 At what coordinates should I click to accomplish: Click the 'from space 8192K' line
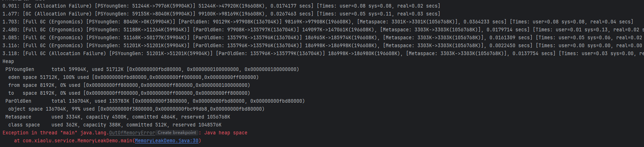129,85
